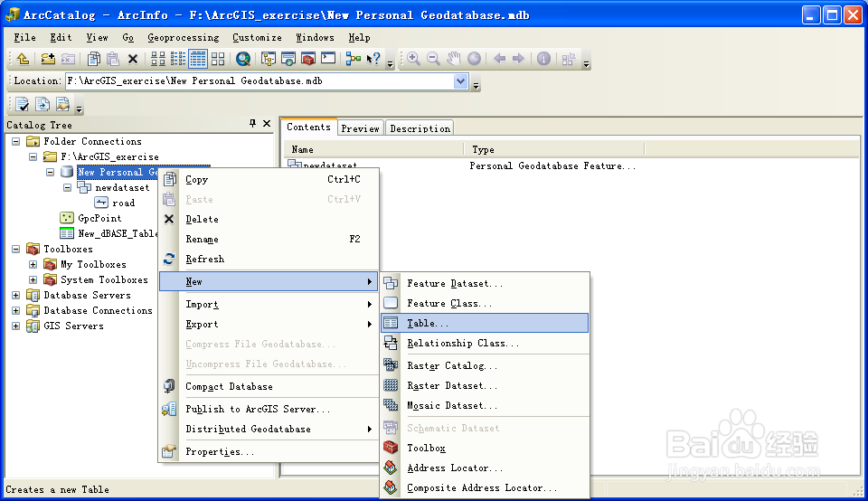Viewport: 868px width, 501px height.
Task: Choose Delete from the context menu
Action: pos(269,219)
